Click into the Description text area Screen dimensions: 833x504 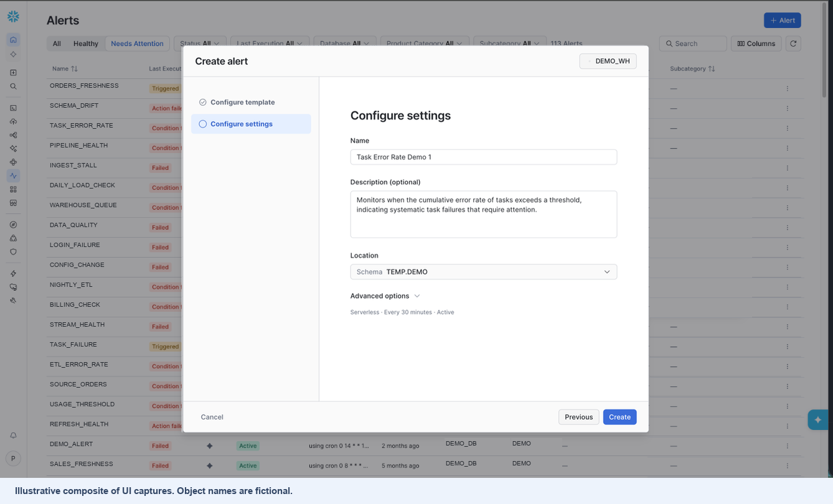484,214
